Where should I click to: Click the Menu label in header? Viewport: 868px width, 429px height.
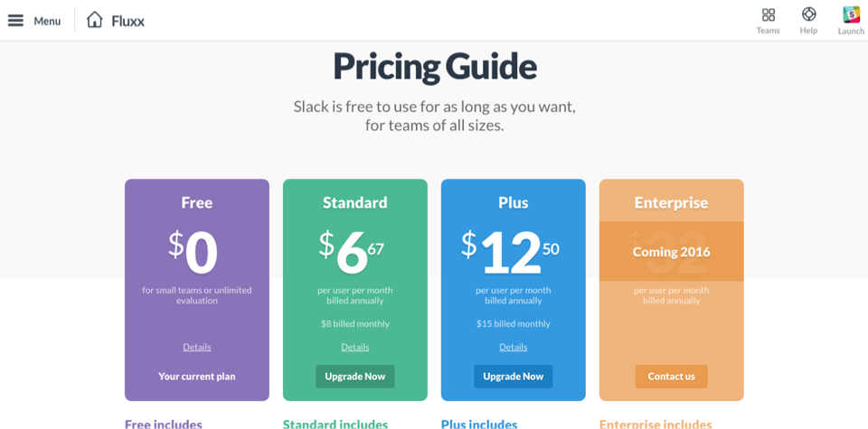pyautogui.click(x=47, y=21)
